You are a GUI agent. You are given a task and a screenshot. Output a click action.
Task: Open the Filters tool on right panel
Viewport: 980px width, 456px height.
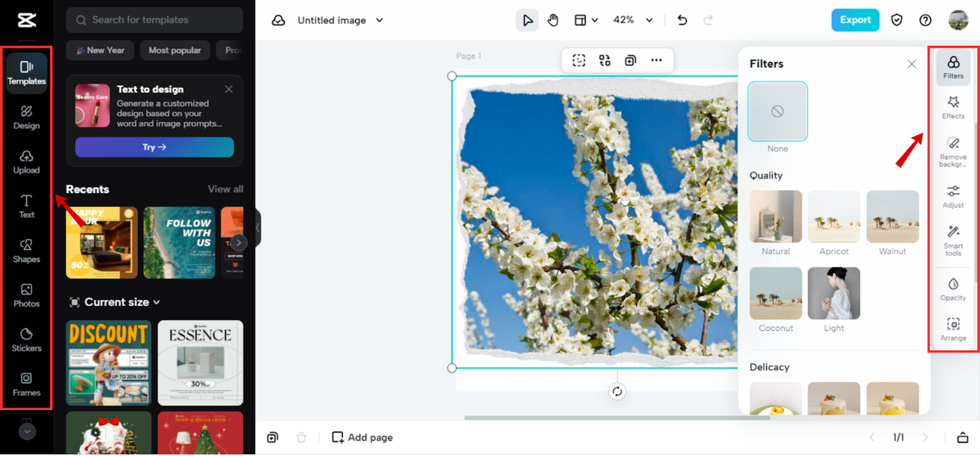click(x=953, y=67)
